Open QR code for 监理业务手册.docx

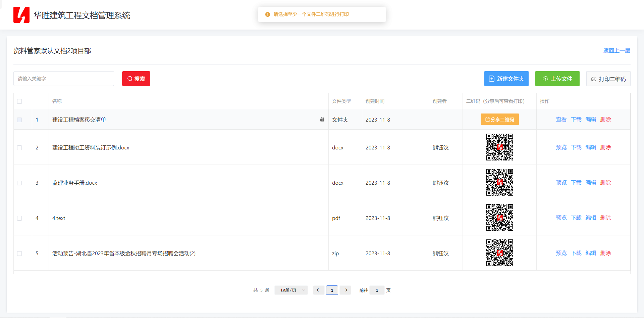(500, 182)
